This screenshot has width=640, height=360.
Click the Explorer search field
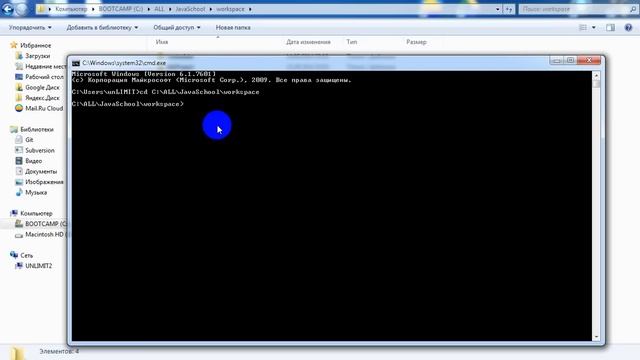[x=578, y=9]
